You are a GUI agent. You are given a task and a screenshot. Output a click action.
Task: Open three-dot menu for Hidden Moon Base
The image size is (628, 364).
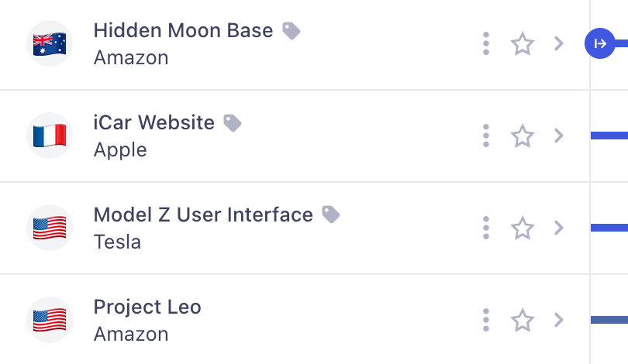(486, 43)
